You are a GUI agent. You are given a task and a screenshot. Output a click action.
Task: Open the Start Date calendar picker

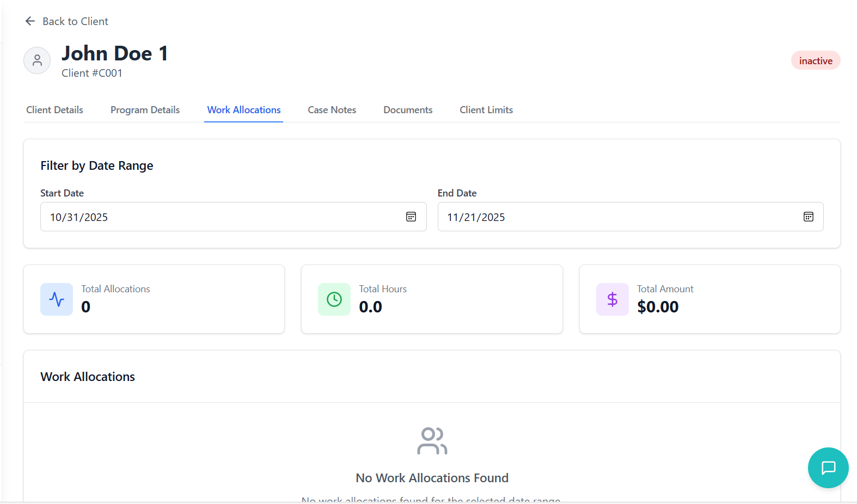[x=411, y=217]
